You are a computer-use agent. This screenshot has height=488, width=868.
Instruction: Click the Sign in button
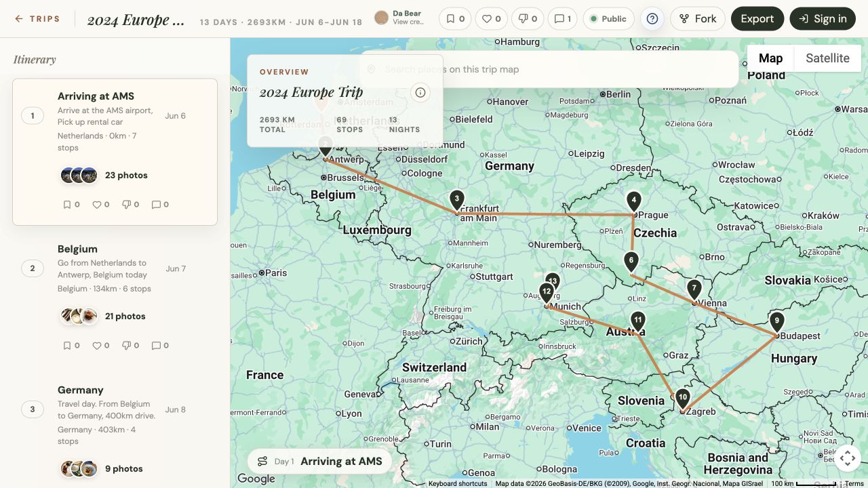click(823, 19)
